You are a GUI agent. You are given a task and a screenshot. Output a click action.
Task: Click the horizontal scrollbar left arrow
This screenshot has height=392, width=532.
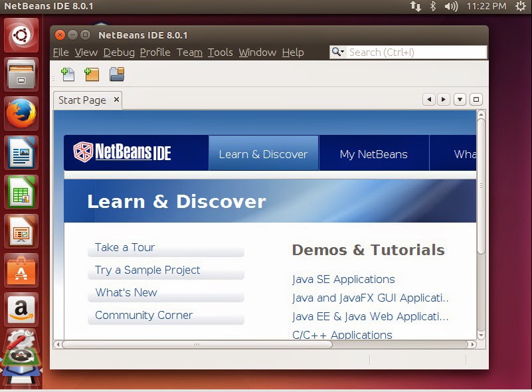pos(58,344)
